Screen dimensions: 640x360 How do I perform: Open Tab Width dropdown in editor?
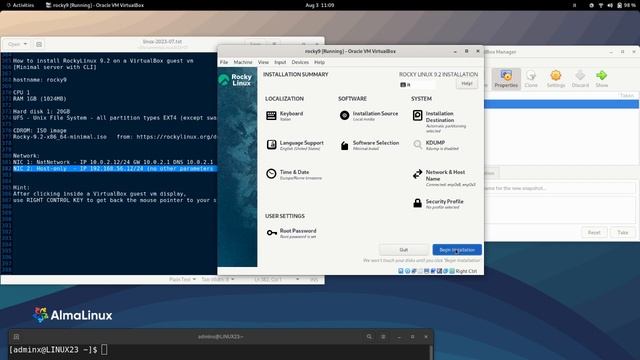218,279
